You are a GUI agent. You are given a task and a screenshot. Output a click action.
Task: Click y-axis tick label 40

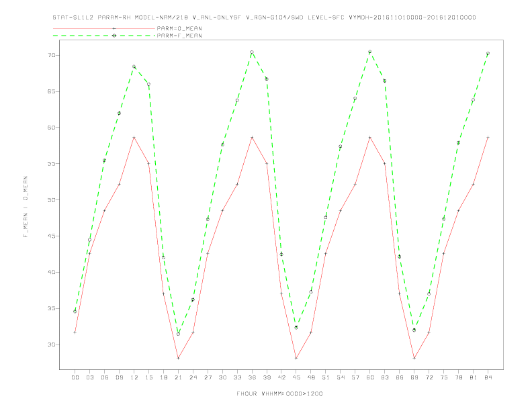(x=52, y=272)
